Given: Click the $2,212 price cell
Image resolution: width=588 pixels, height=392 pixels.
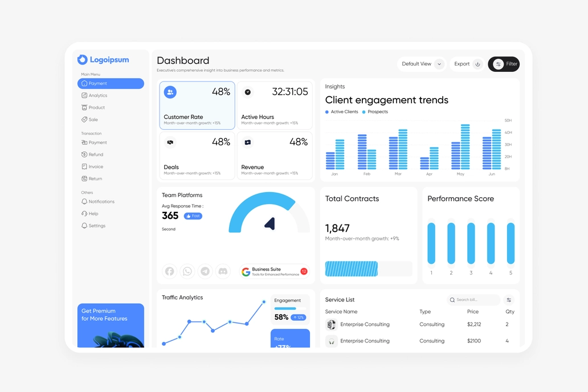Looking at the screenshot, I should 474,324.
